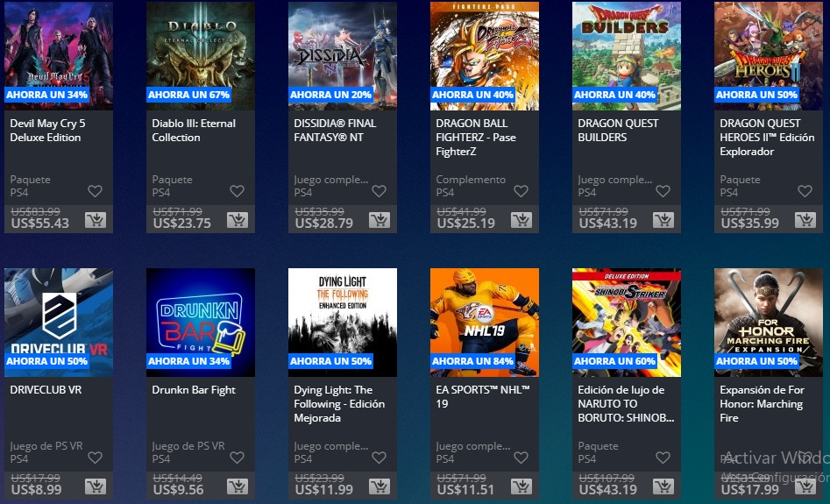Add the NARUTO TO BORUTO deluxe edition to cart
This screenshot has width=830, height=504.
[663, 486]
